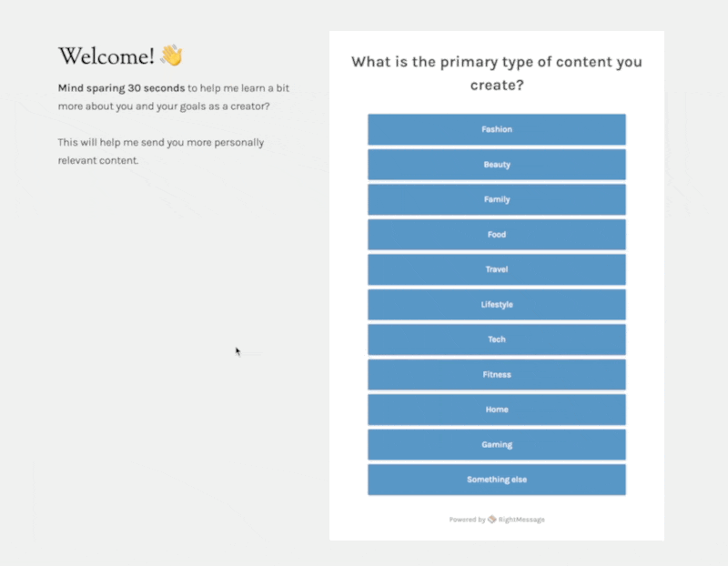Click the primary content type question heading
728x566 pixels.
pyautogui.click(x=496, y=73)
